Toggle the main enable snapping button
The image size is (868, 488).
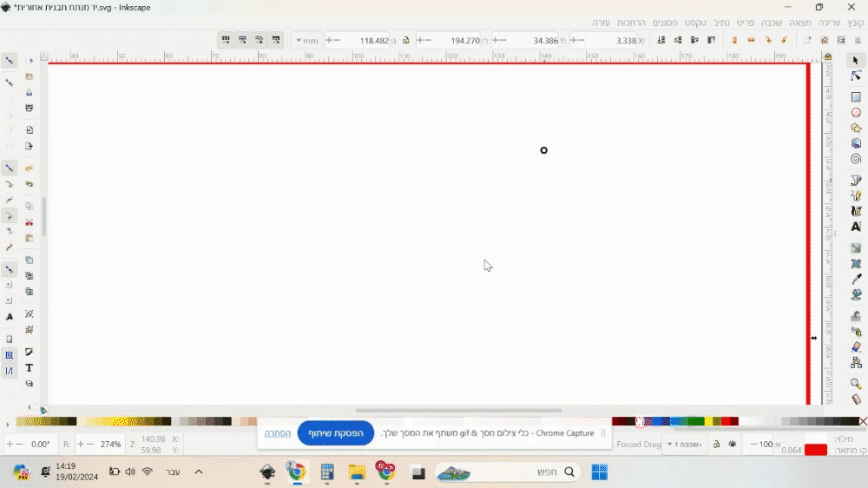click(x=10, y=60)
